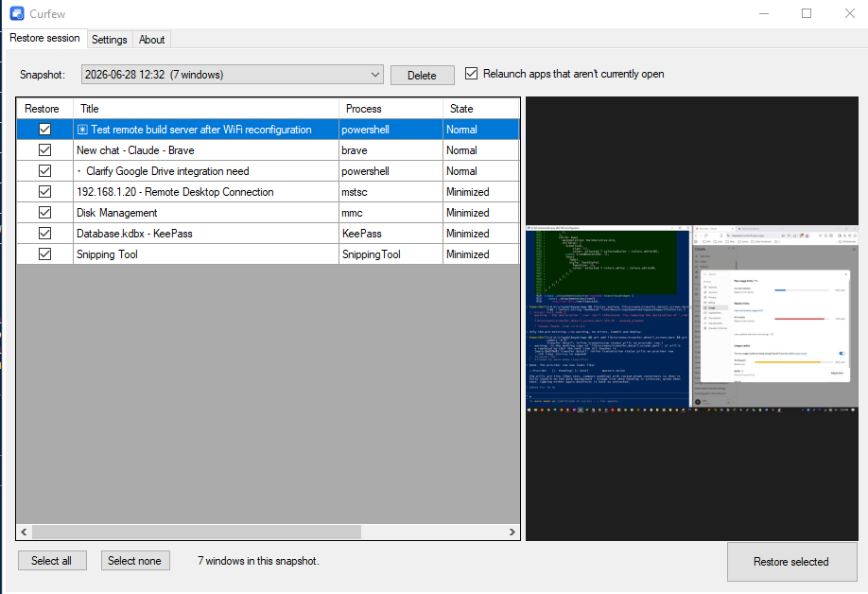Uncheck restore for New chat - Claude - Brave
The image size is (868, 594).
pyautogui.click(x=44, y=150)
